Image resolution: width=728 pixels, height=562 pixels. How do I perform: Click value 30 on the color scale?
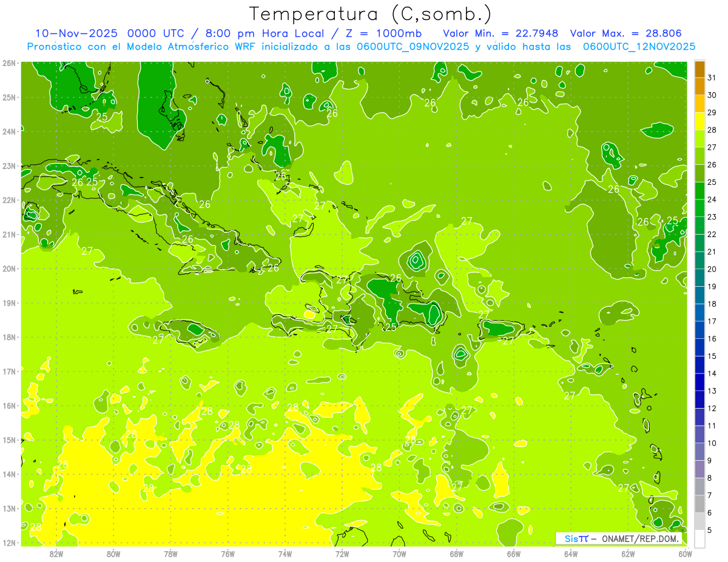712,95
